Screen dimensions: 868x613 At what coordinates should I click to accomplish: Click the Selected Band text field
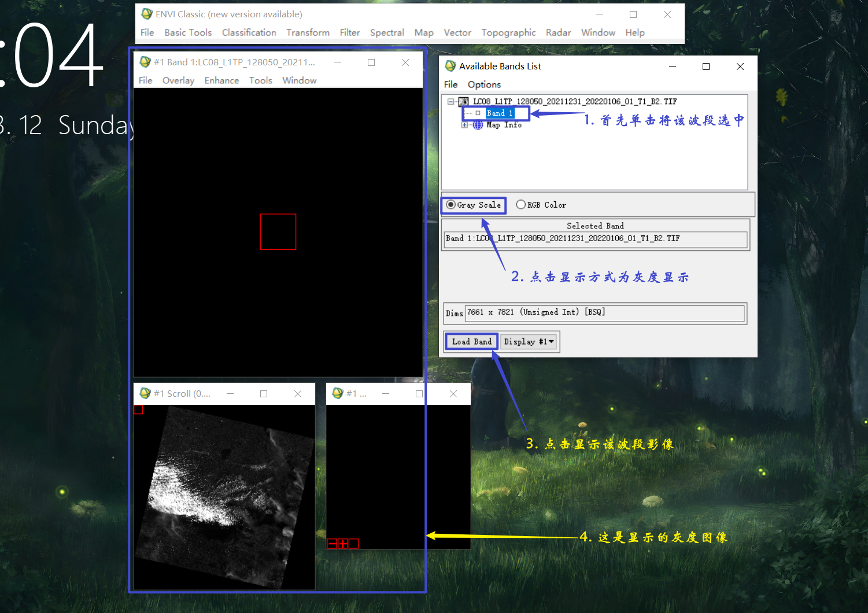click(x=594, y=238)
